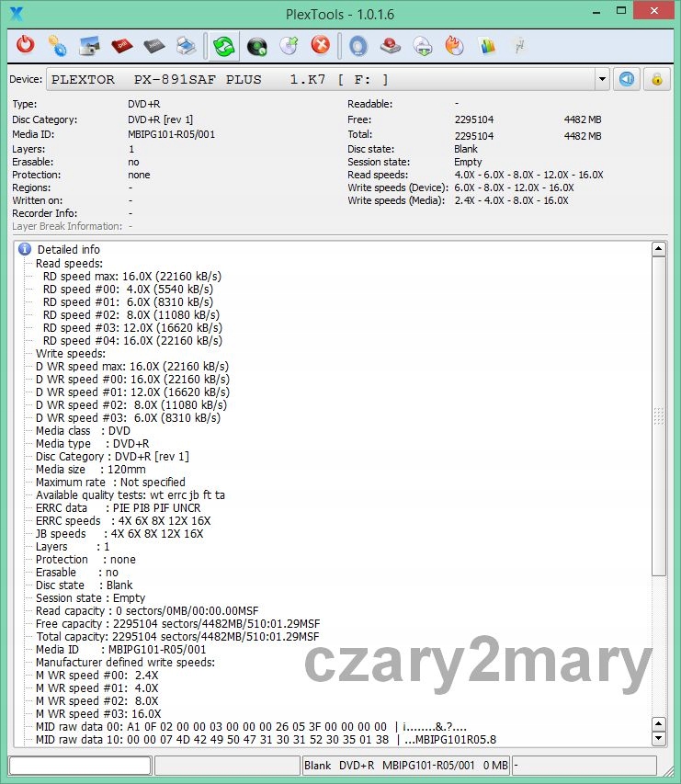This screenshot has height=784, width=681.
Task: Click the red PDF book icon
Action: point(121,45)
